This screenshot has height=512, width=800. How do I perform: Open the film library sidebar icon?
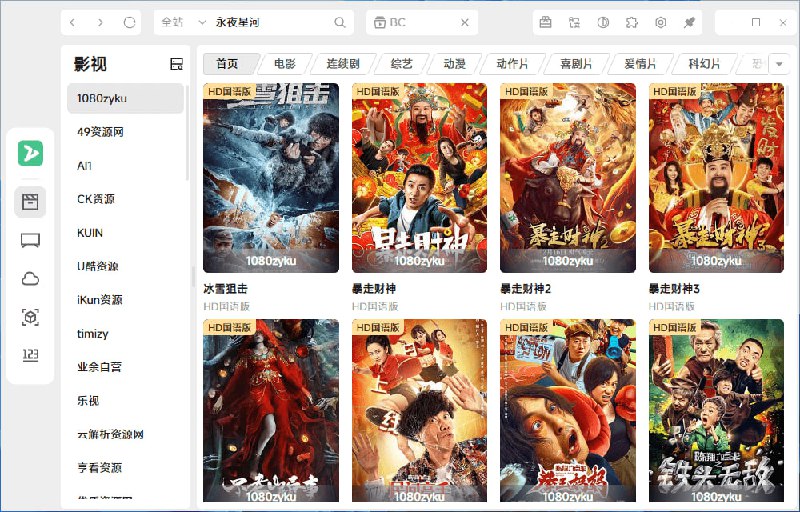point(30,203)
